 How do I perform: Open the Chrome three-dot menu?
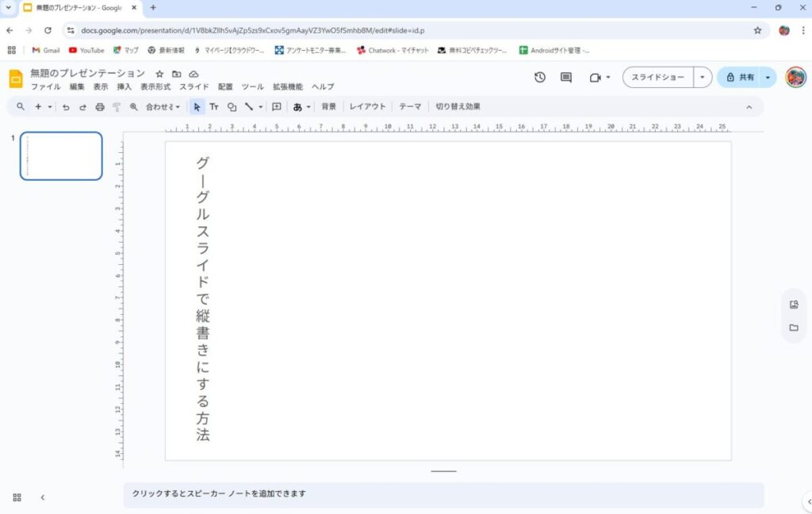click(x=803, y=31)
